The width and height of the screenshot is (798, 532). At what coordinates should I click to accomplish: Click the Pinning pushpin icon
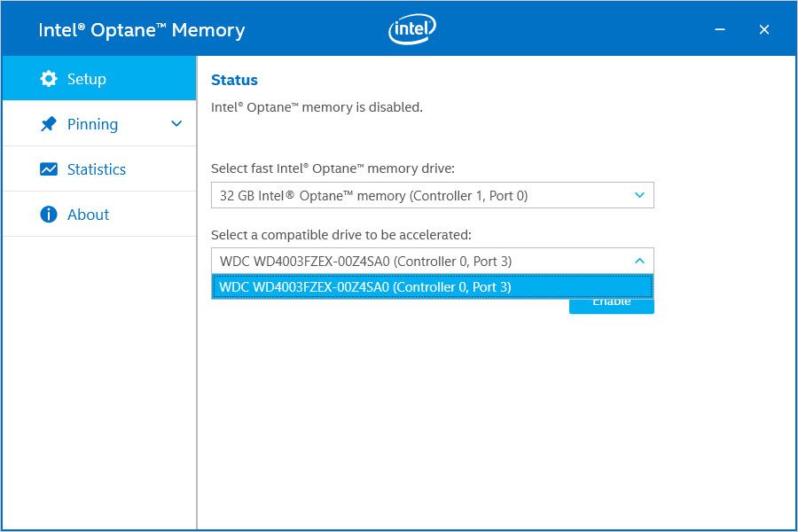pos(49,124)
